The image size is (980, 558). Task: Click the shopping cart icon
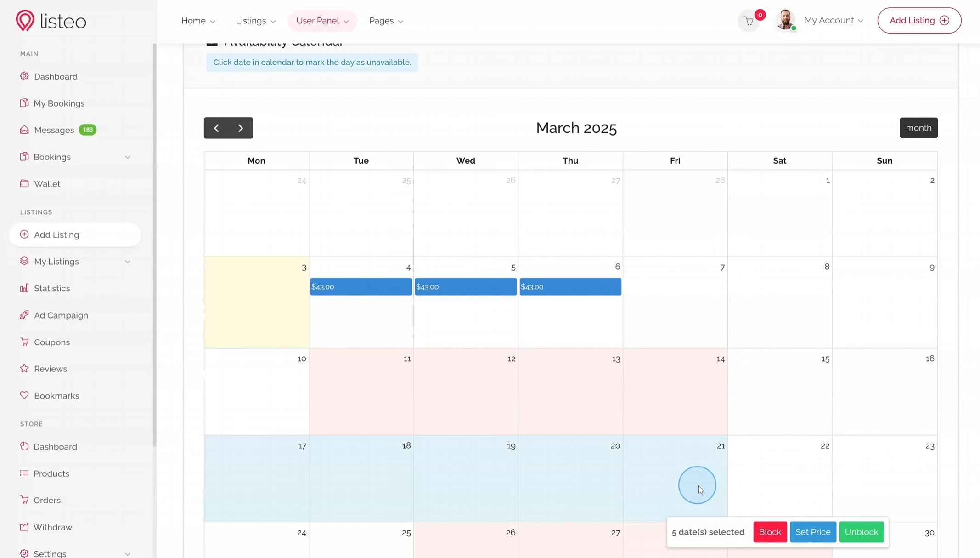[x=749, y=21]
